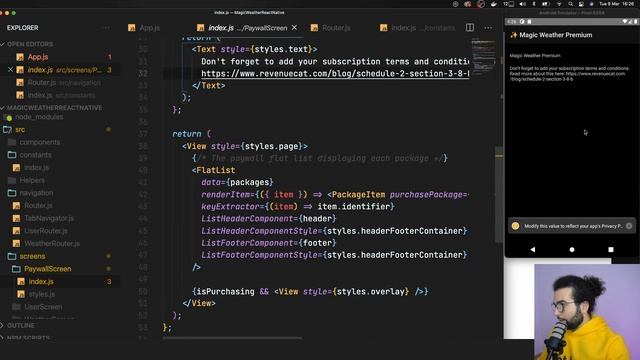The image size is (640, 360).
Task: Open Router.js under navigation folder
Action: click(x=33, y=205)
